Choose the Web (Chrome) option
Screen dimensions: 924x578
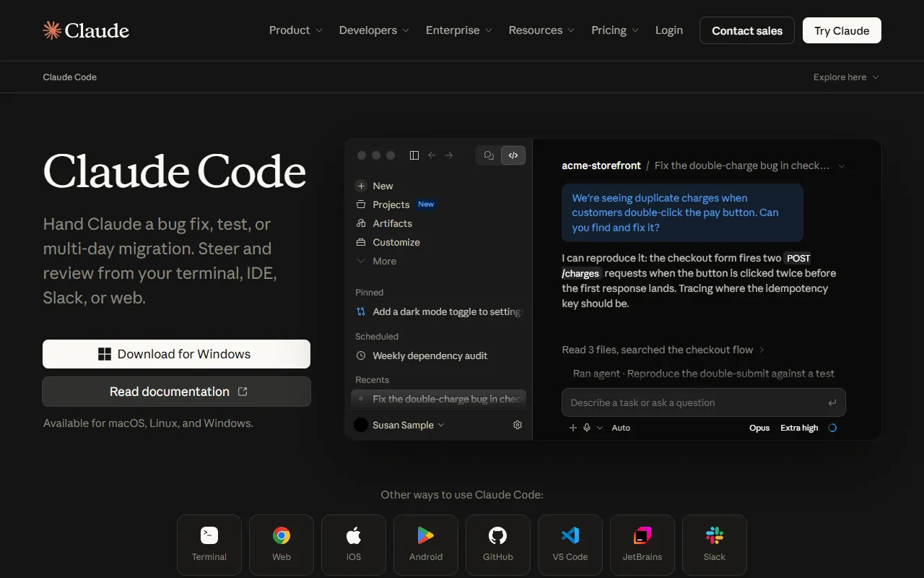282,545
